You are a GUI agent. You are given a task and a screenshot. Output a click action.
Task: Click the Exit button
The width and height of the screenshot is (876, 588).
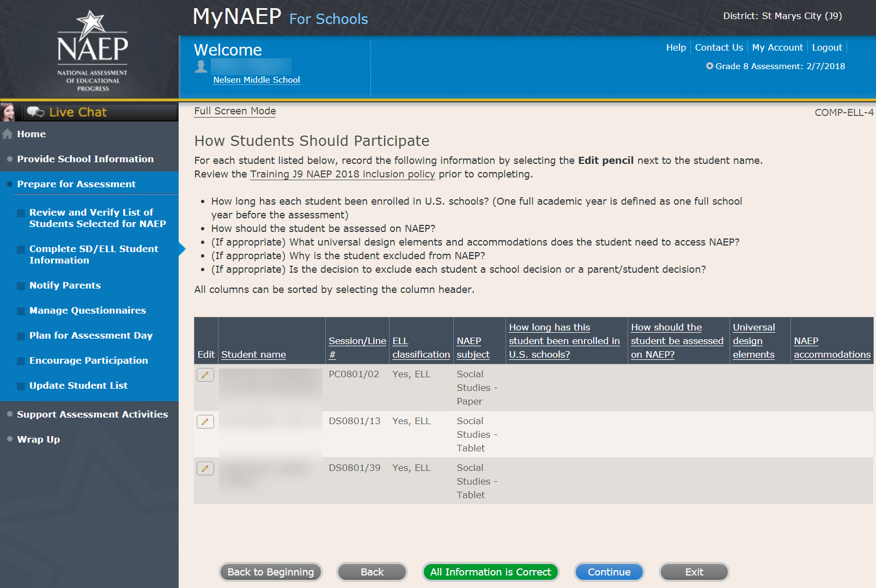694,572
